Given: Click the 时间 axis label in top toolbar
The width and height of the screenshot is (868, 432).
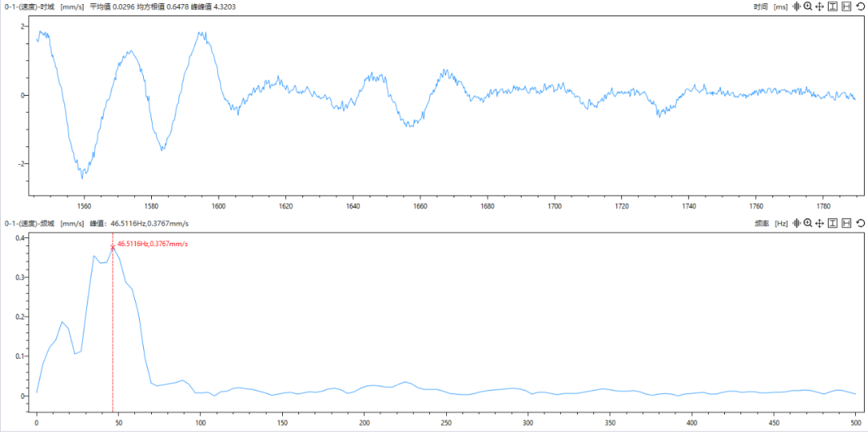Looking at the screenshot, I should (x=760, y=6).
